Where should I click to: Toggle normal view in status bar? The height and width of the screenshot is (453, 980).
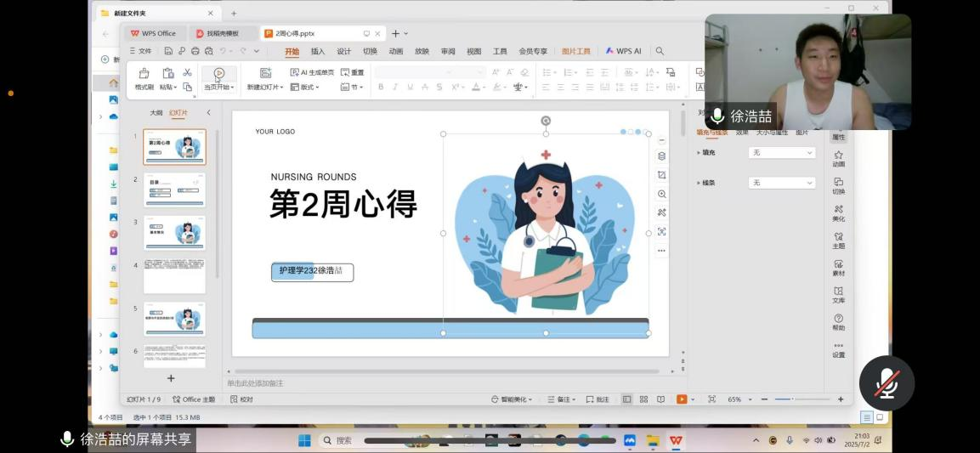coord(627,399)
